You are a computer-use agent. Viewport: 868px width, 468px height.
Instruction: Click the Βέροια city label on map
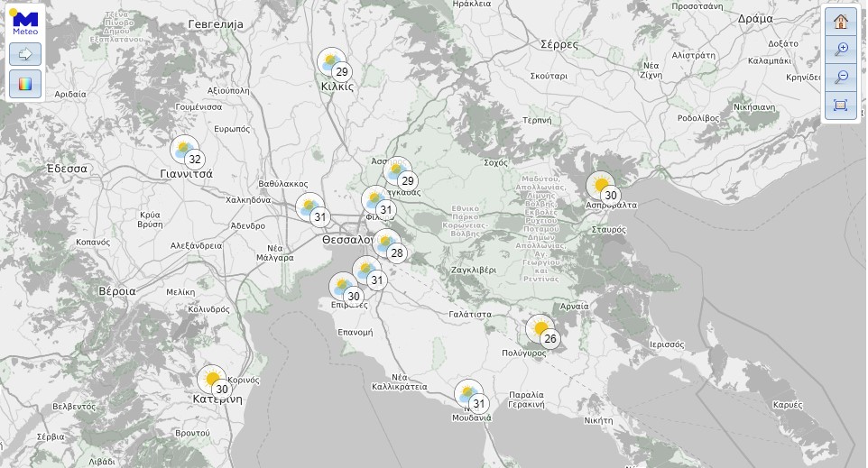pyautogui.click(x=117, y=291)
